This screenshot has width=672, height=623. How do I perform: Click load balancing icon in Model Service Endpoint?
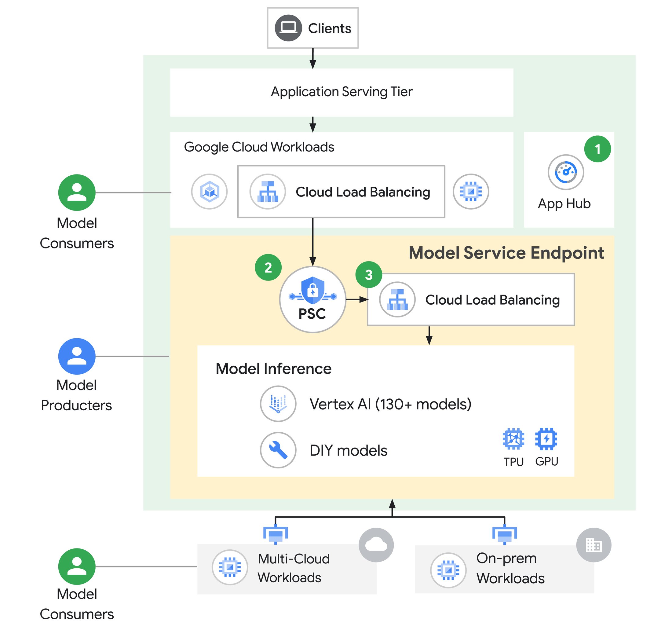(x=397, y=299)
